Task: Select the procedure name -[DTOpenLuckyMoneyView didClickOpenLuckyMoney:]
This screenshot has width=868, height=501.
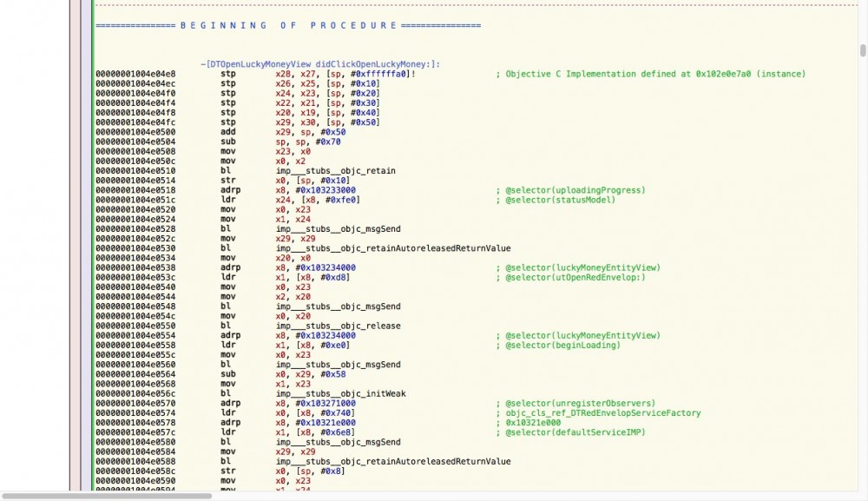Action: (320, 64)
